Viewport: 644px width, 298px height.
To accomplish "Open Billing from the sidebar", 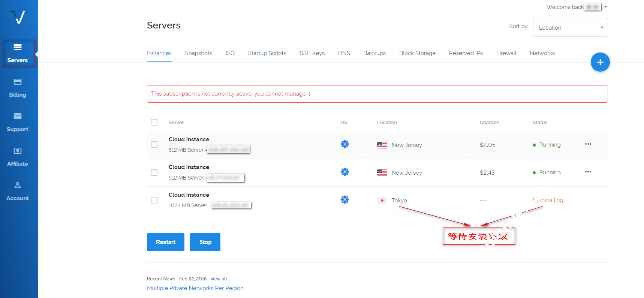I will (x=18, y=88).
